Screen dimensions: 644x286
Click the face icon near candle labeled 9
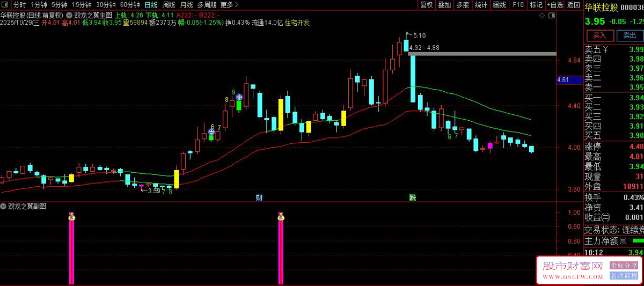(239, 97)
